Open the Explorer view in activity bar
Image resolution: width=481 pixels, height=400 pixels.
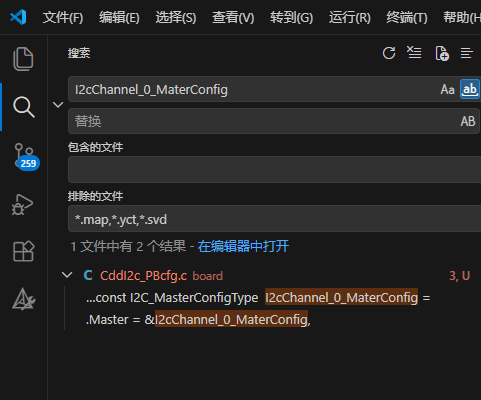23,59
